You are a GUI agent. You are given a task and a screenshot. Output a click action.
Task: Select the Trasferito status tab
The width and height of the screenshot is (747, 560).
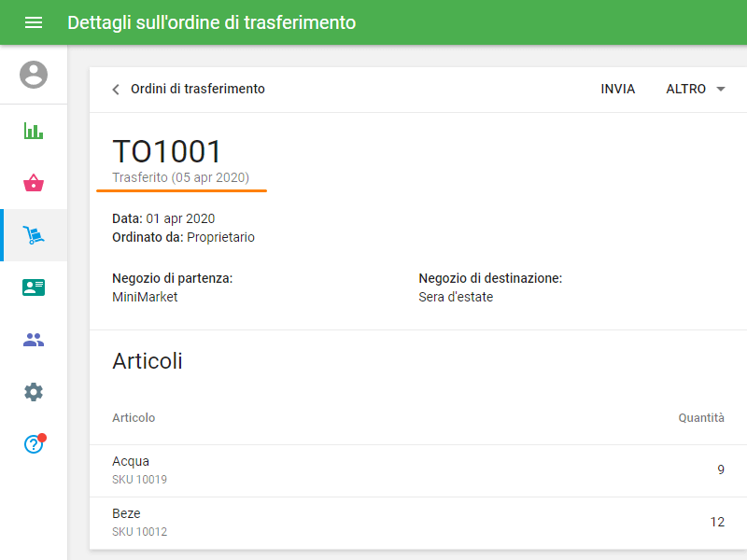coord(181,177)
